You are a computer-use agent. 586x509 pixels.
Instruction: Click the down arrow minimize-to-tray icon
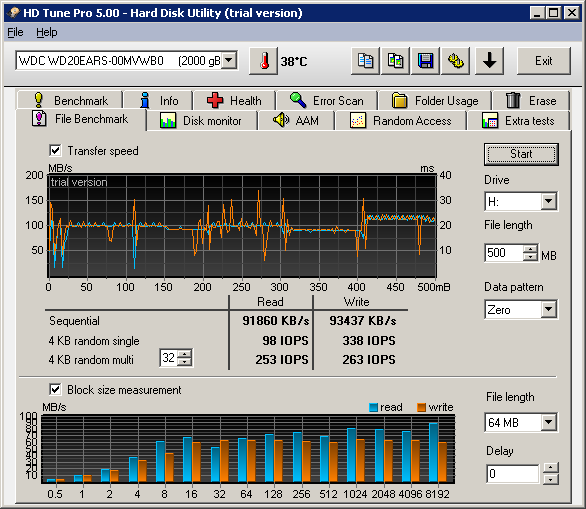coord(489,61)
